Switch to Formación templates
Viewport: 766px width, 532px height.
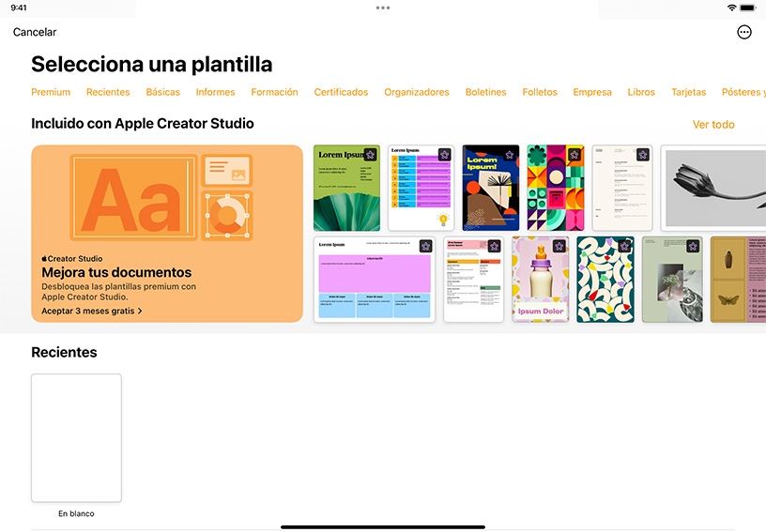pyautogui.click(x=274, y=92)
